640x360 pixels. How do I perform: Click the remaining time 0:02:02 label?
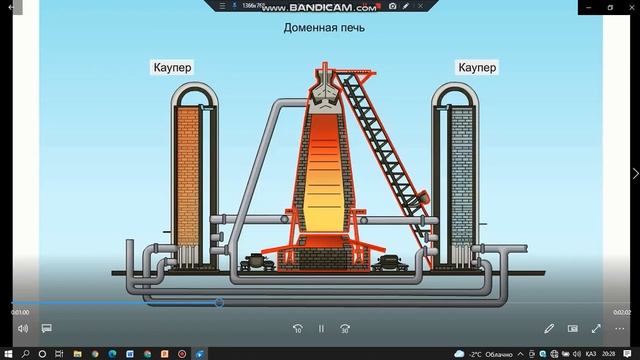pyautogui.click(x=622, y=312)
